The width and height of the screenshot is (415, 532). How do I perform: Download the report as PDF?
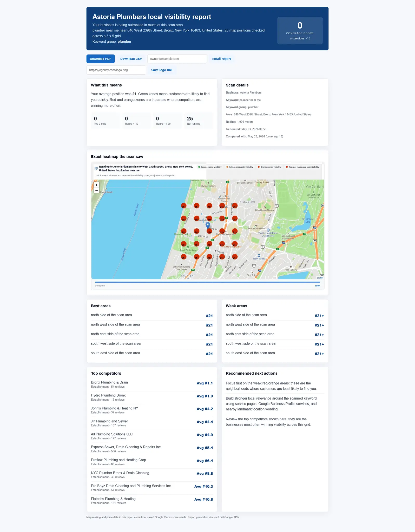tap(101, 59)
